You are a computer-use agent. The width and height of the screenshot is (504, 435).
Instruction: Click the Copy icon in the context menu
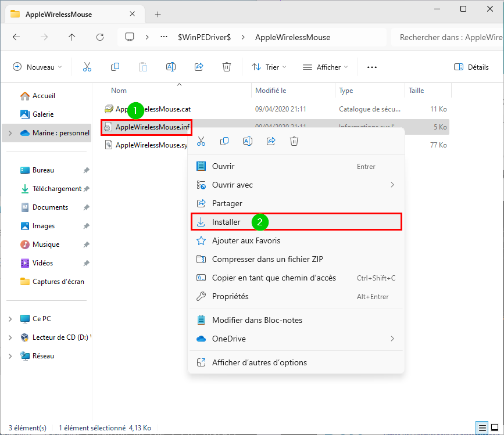(224, 141)
